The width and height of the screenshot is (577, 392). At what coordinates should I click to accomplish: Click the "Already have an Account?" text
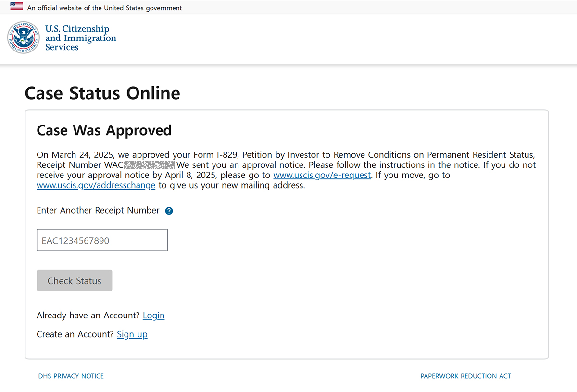(x=88, y=316)
